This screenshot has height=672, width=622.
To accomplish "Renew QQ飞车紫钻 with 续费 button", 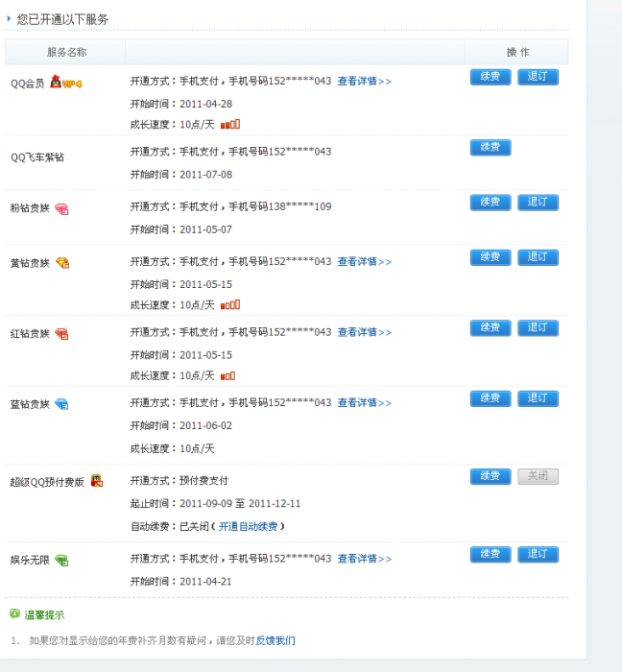I will coord(490,148).
